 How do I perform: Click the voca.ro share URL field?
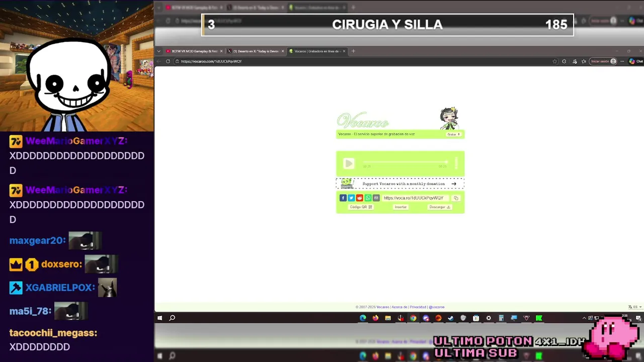pyautogui.click(x=416, y=198)
